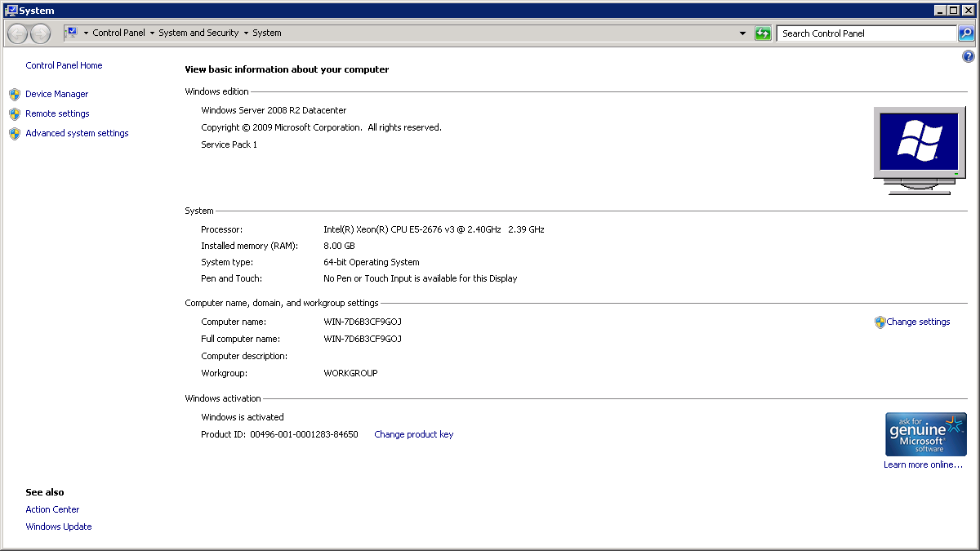The image size is (980, 551).
Task: Expand arrow after Control Panel breadcrumb
Action: (152, 33)
